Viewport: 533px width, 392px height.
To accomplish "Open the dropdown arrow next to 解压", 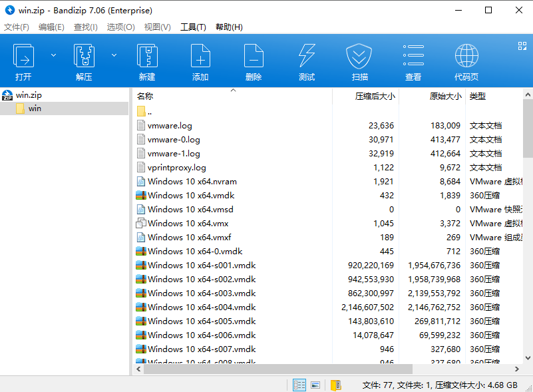I will coord(114,55).
